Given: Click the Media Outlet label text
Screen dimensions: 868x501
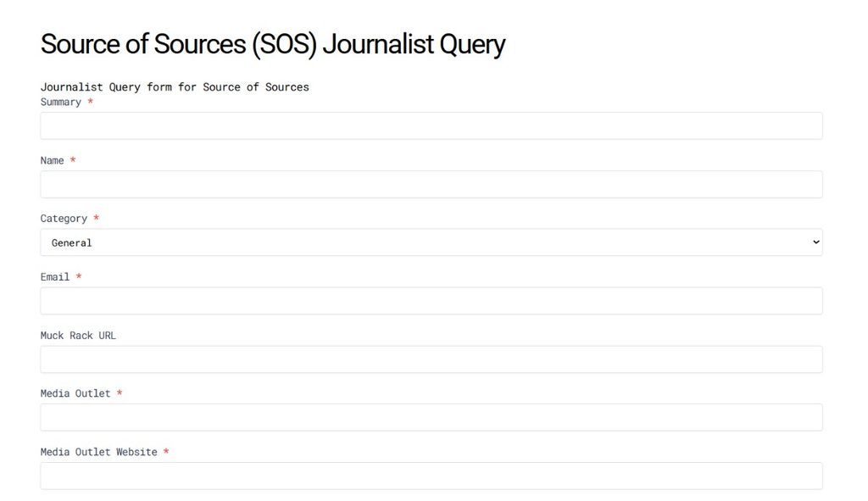Looking at the screenshot, I should click(x=75, y=393).
